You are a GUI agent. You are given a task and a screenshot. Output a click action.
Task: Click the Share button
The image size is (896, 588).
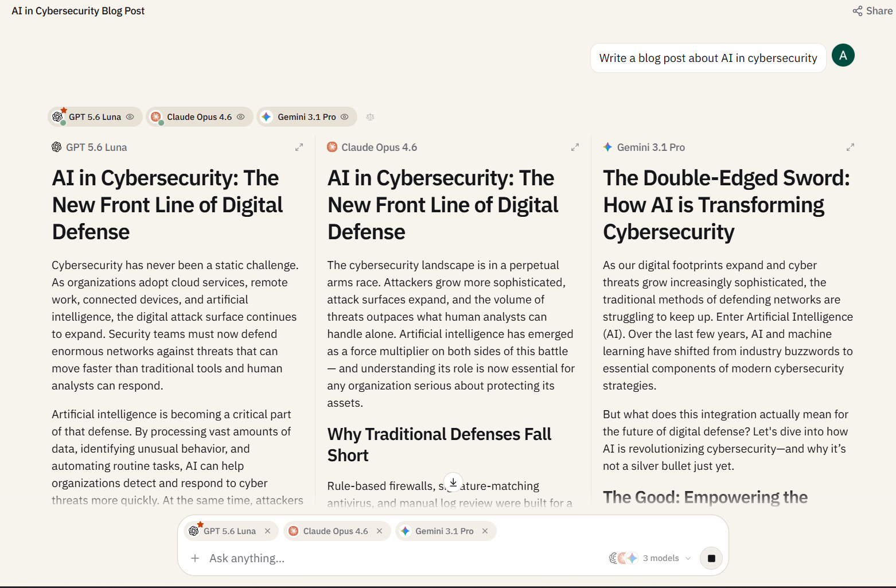tap(872, 11)
